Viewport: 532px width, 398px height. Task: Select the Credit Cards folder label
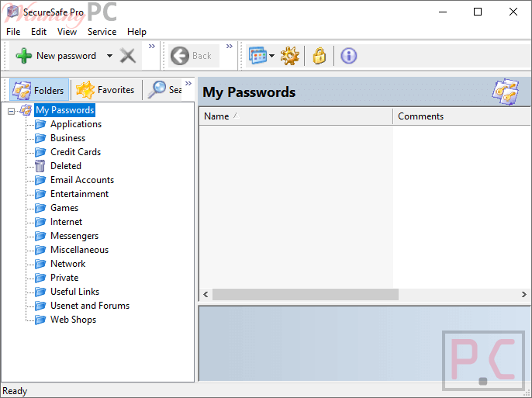pyautogui.click(x=76, y=152)
